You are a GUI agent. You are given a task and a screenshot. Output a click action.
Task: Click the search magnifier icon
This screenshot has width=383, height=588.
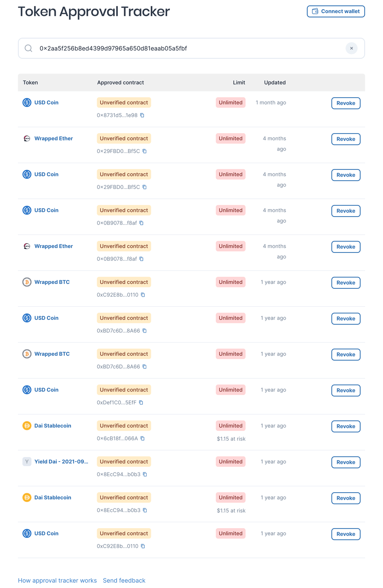coord(29,48)
